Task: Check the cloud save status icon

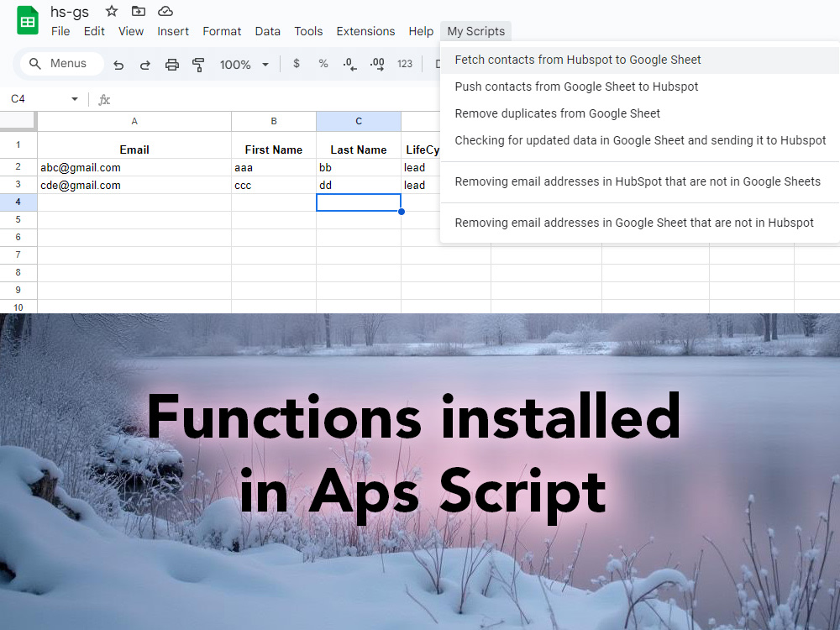Action: point(165,11)
